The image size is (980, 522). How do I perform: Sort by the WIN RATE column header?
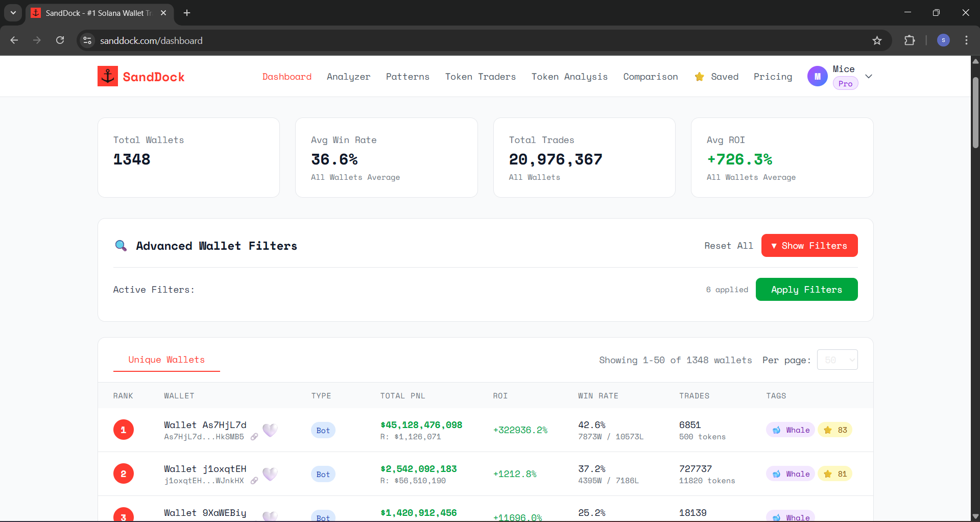[x=598, y=396]
